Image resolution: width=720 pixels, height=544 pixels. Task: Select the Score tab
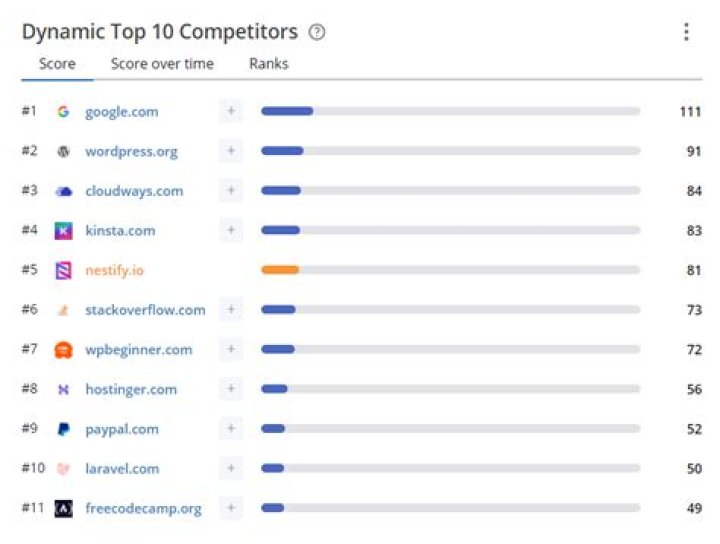click(57, 64)
